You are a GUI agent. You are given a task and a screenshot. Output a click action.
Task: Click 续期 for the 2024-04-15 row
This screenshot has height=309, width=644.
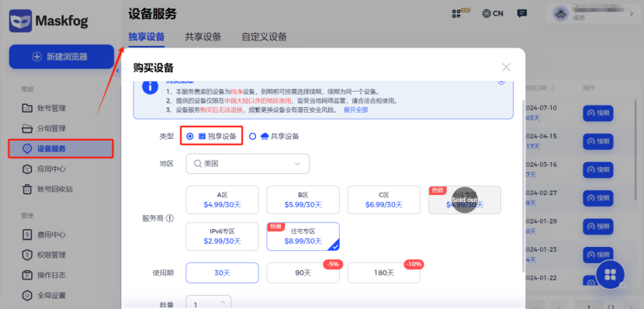pos(598,141)
